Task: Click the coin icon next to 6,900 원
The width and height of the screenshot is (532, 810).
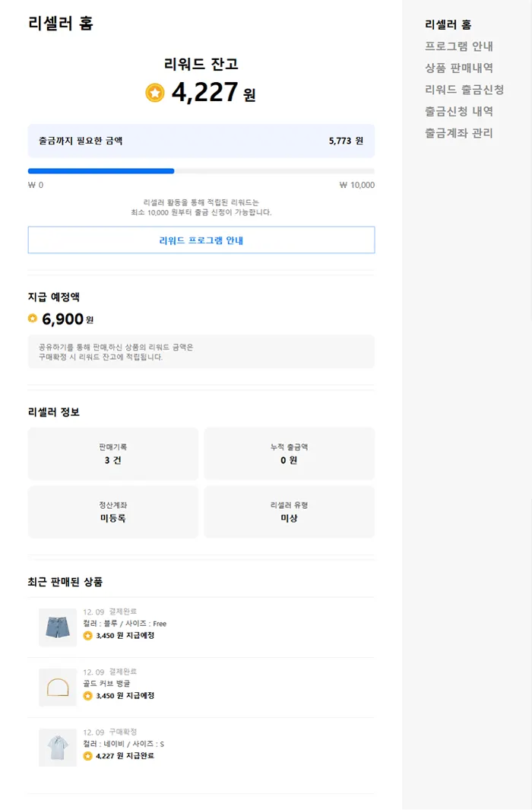Action: pyautogui.click(x=33, y=319)
